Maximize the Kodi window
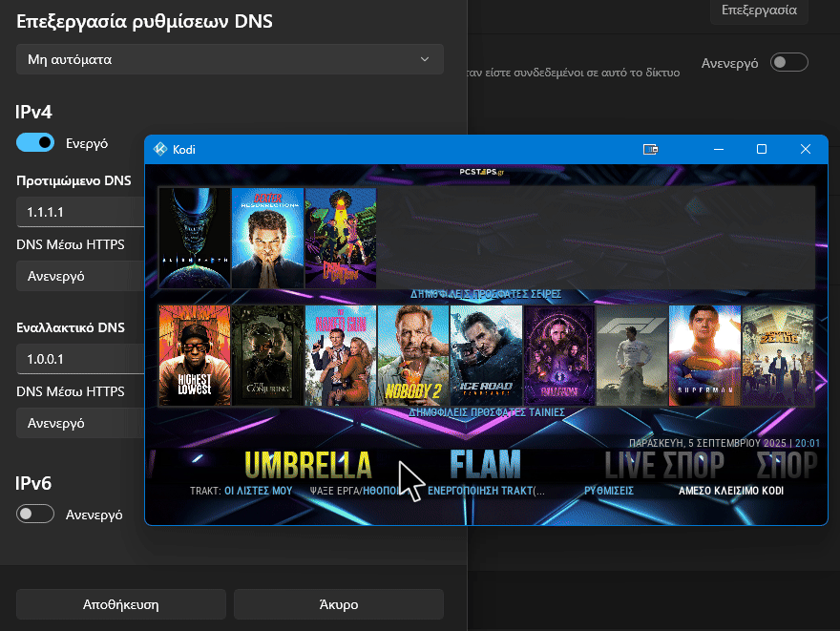 762,150
